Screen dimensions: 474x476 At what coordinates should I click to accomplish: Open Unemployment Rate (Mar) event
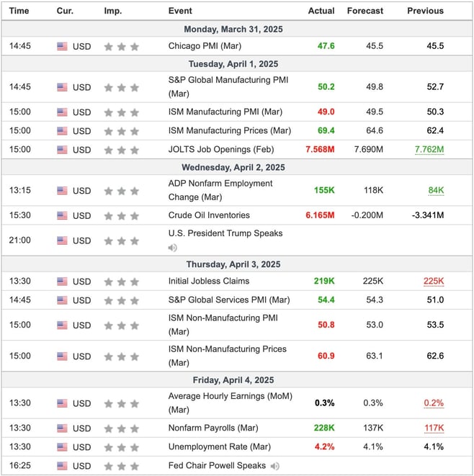click(220, 447)
